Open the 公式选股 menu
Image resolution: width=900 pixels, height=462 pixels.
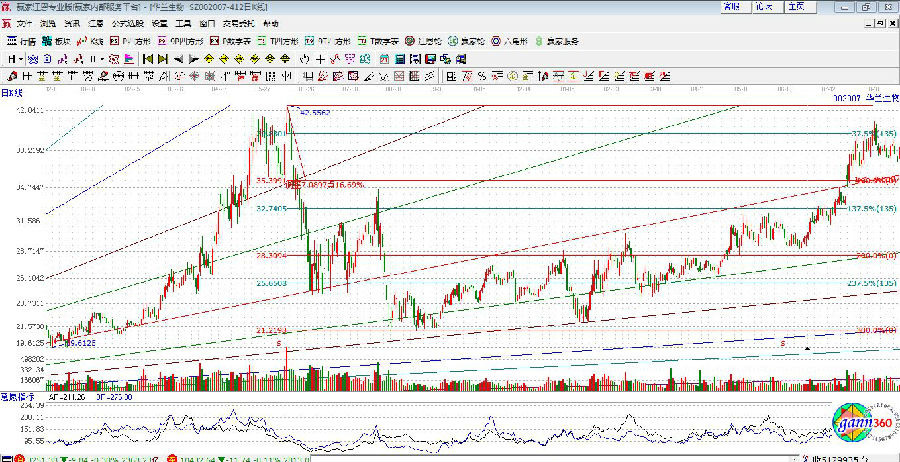click(x=126, y=22)
